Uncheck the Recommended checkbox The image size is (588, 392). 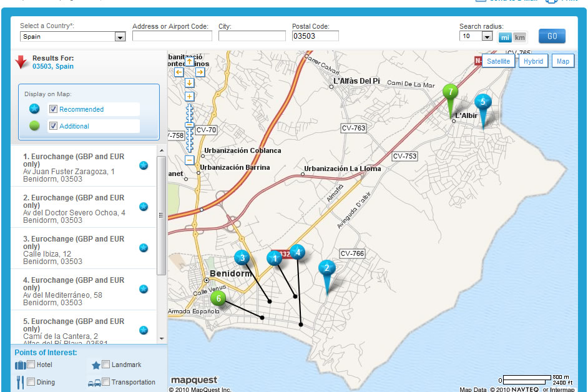pyautogui.click(x=53, y=109)
